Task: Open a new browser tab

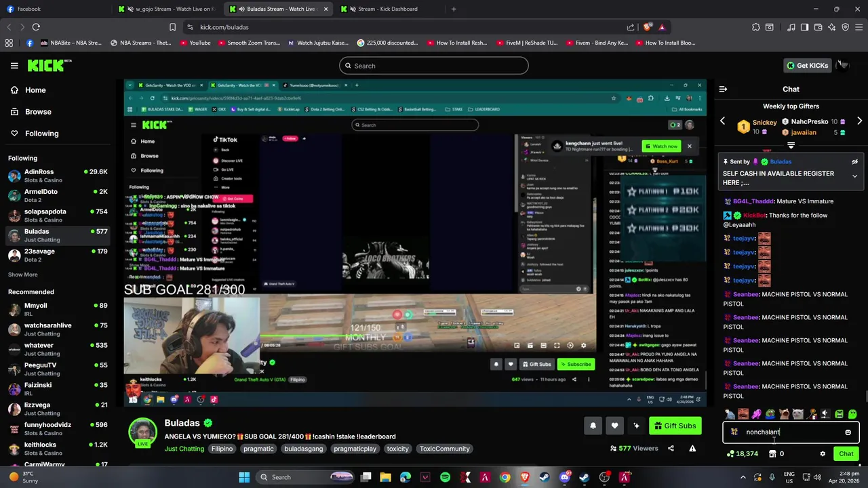Action: click(454, 9)
